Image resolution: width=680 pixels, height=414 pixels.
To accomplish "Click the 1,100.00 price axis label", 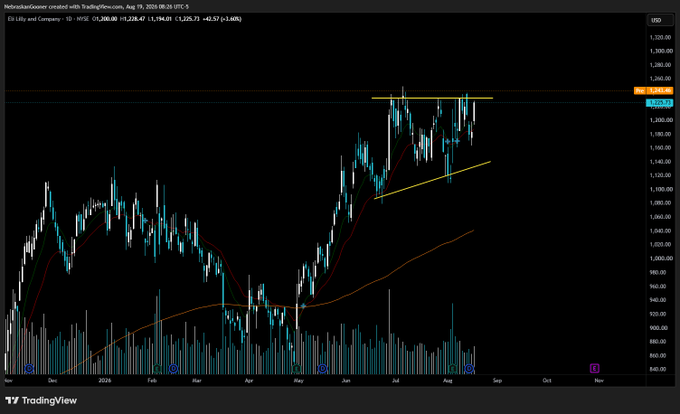I will pyautogui.click(x=660, y=189).
